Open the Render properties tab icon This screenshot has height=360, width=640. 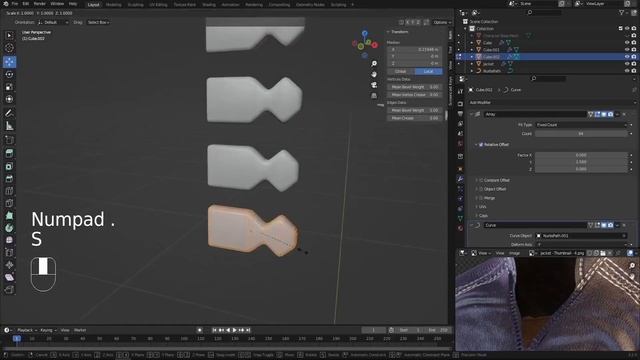click(460, 104)
